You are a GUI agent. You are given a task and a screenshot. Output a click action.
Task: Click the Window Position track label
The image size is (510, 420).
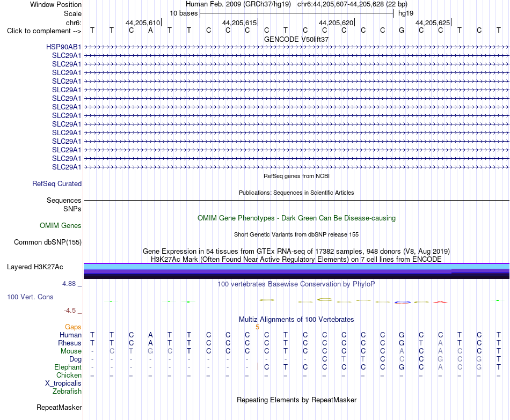56,4
